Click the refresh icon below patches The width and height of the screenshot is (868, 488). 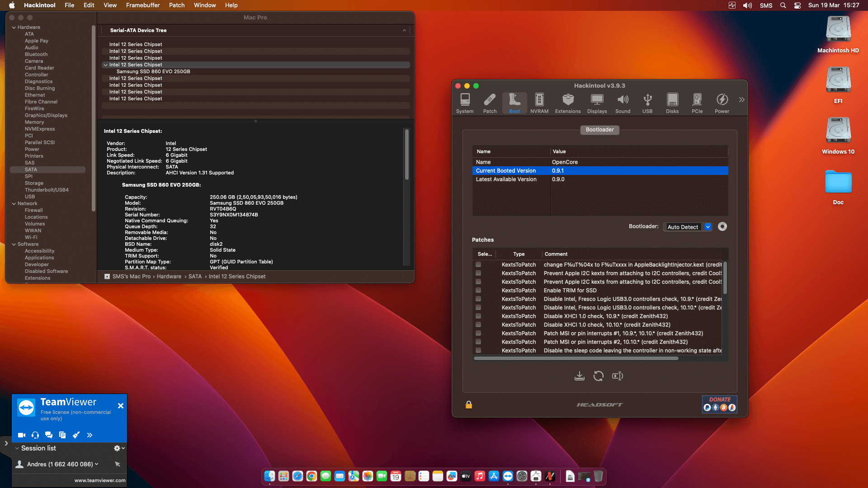coord(599,376)
